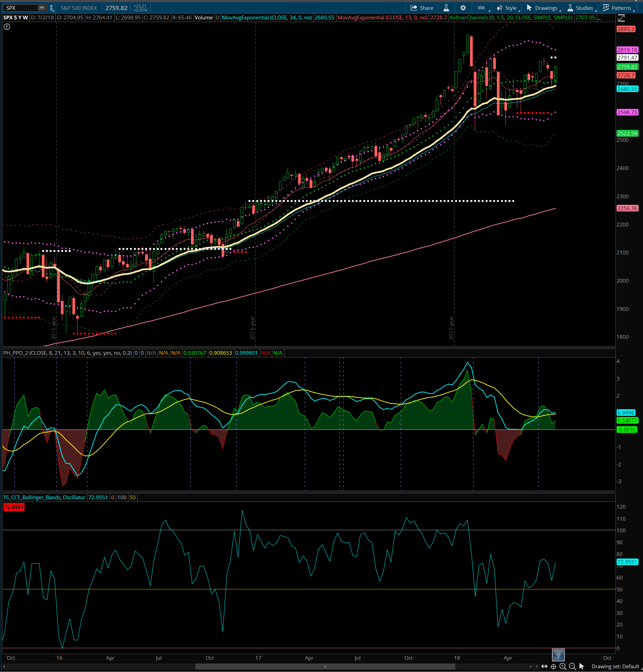Click the 2728.7 red price bubble
Image resolution: width=643 pixels, height=672 pixels.
coord(626,75)
